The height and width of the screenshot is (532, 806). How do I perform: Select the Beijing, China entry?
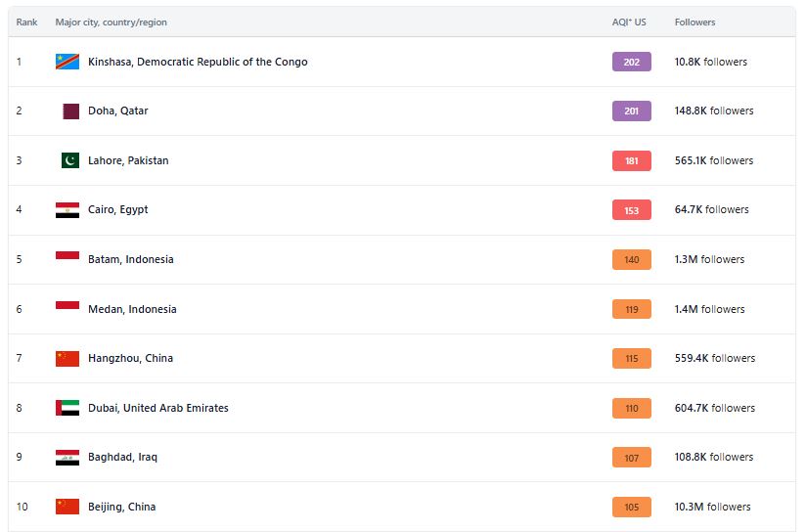(x=121, y=507)
